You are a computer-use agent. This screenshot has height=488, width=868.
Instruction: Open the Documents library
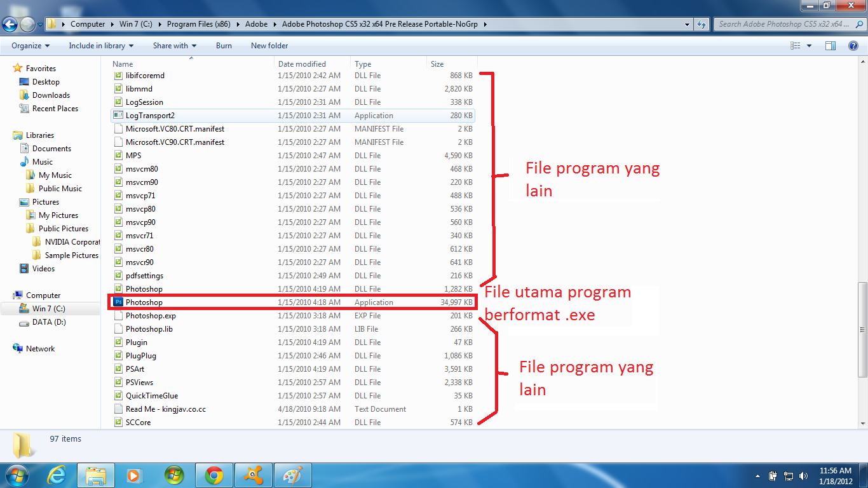point(51,149)
